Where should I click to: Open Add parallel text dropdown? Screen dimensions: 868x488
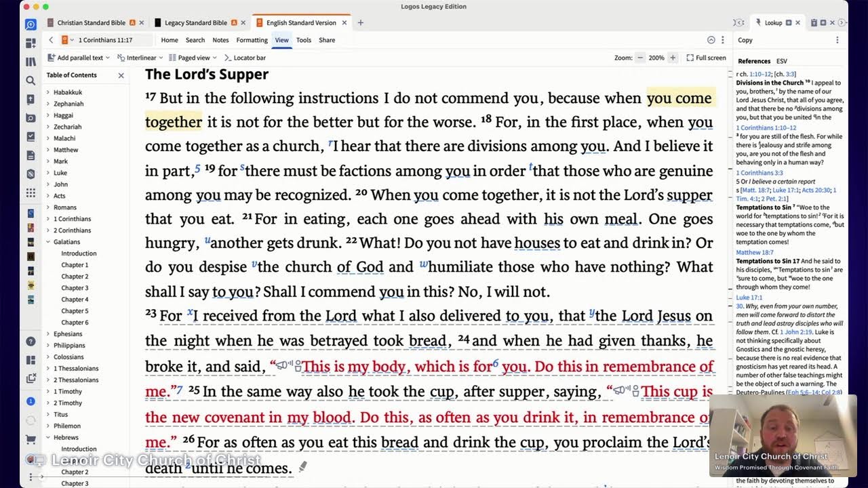(x=78, y=58)
